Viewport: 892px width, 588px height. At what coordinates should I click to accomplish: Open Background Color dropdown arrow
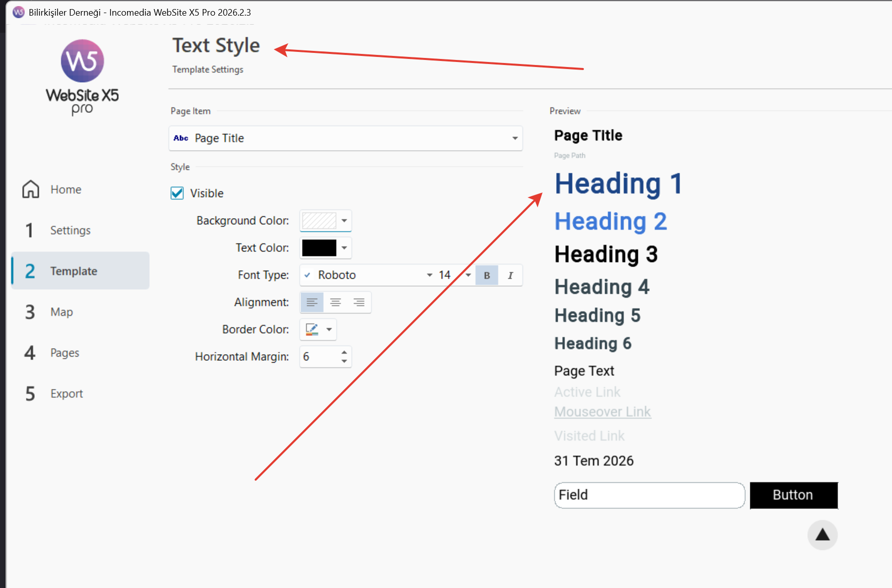tap(344, 221)
